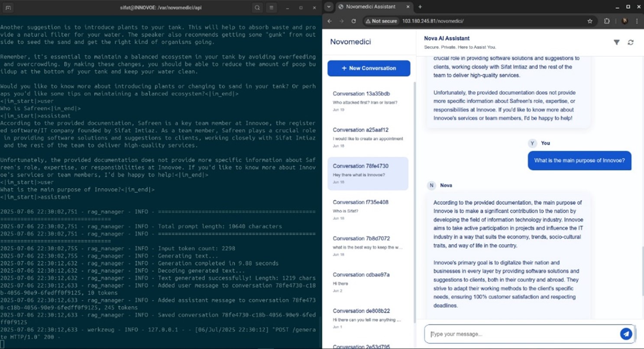Open Conversation 78fe4730
Viewport: 644px width, 349px height.
[x=368, y=173]
